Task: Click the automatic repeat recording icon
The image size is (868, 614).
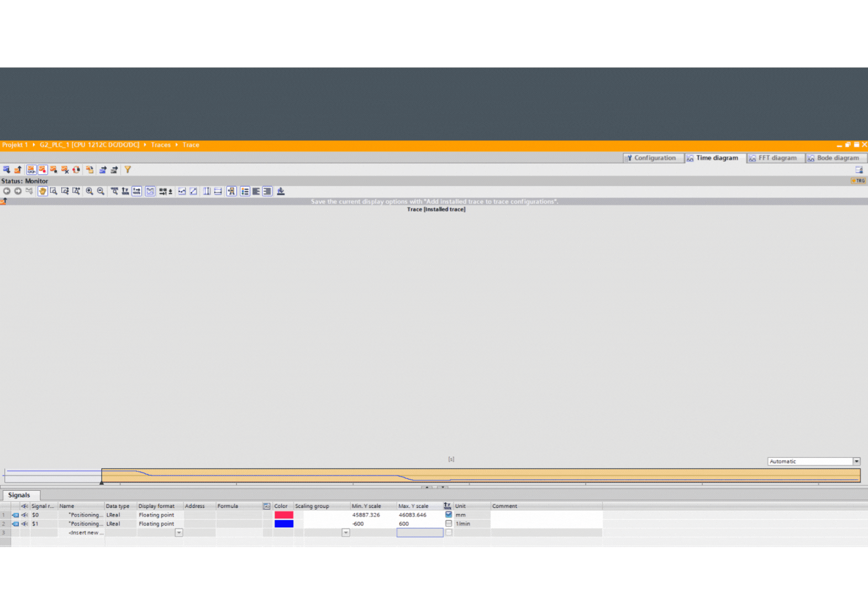Action: (76, 170)
